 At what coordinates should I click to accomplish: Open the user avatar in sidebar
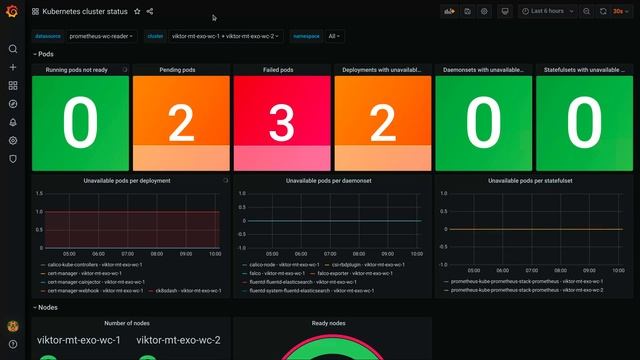pyautogui.click(x=13, y=326)
